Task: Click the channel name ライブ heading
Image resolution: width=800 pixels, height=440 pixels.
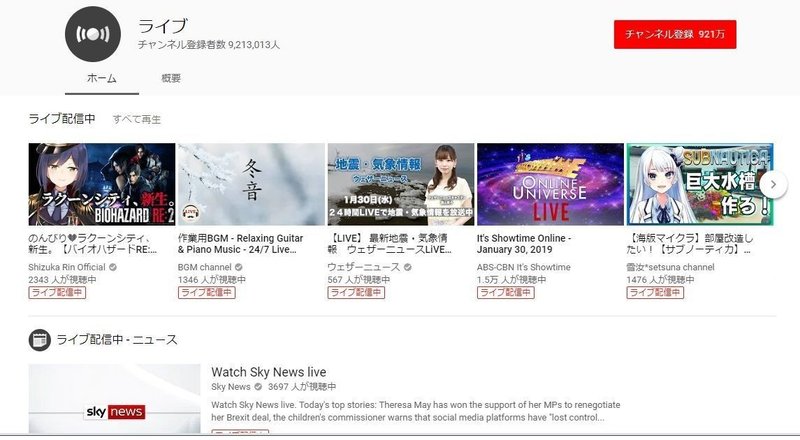Action: 163,26
